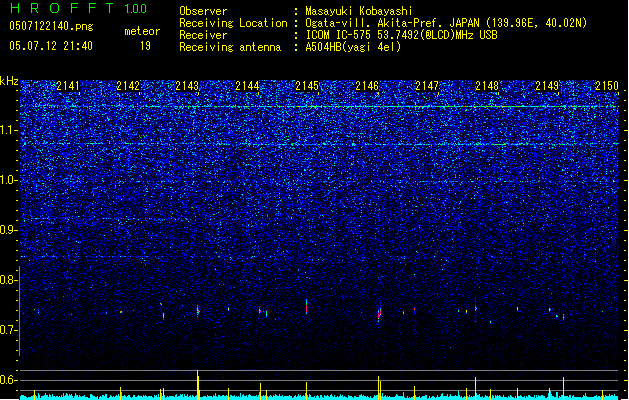The width and height of the screenshot is (629, 400).
Task: Click the red meteor echo at 2145
Action: (306, 307)
